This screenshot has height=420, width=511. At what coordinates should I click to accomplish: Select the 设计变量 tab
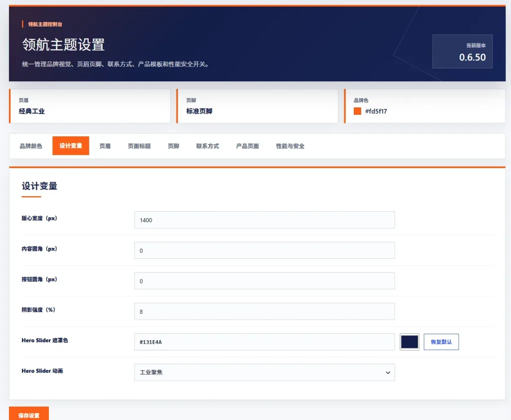pyautogui.click(x=71, y=146)
